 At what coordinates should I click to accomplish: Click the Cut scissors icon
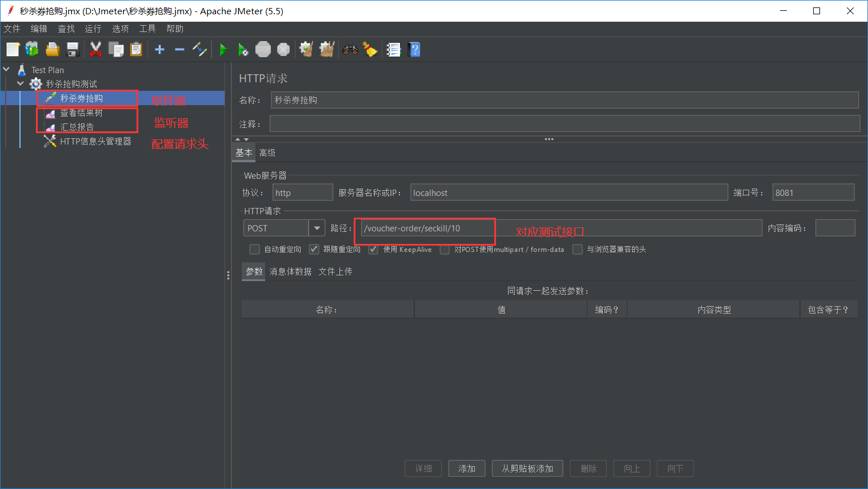95,50
